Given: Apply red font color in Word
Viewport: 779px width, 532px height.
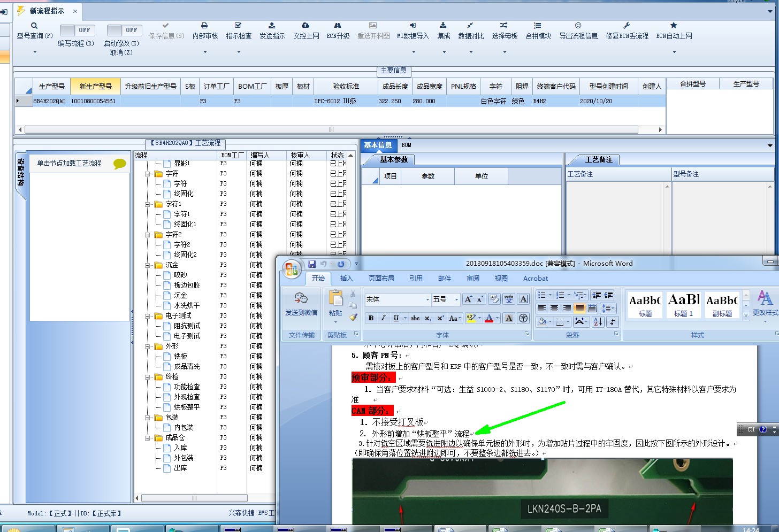Looking at the screenshot, I should [489, 318].
